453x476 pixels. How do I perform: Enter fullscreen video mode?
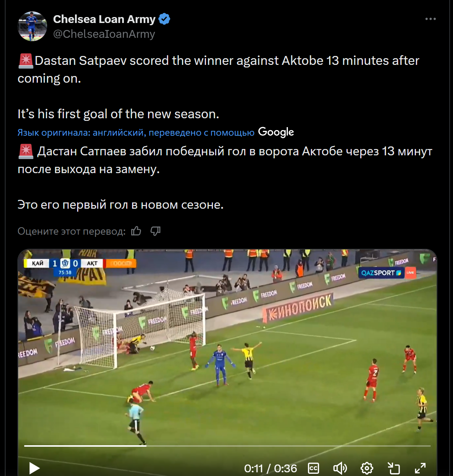(x=420, y=469)
